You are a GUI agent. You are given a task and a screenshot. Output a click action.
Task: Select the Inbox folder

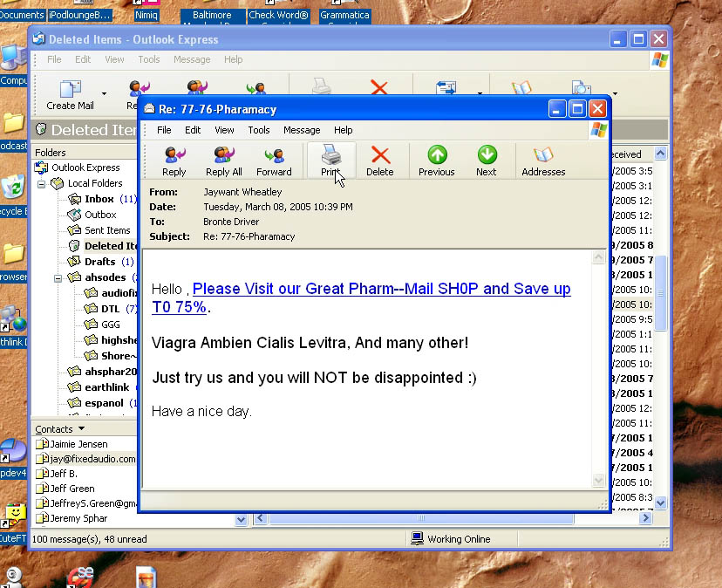[99, 199]
